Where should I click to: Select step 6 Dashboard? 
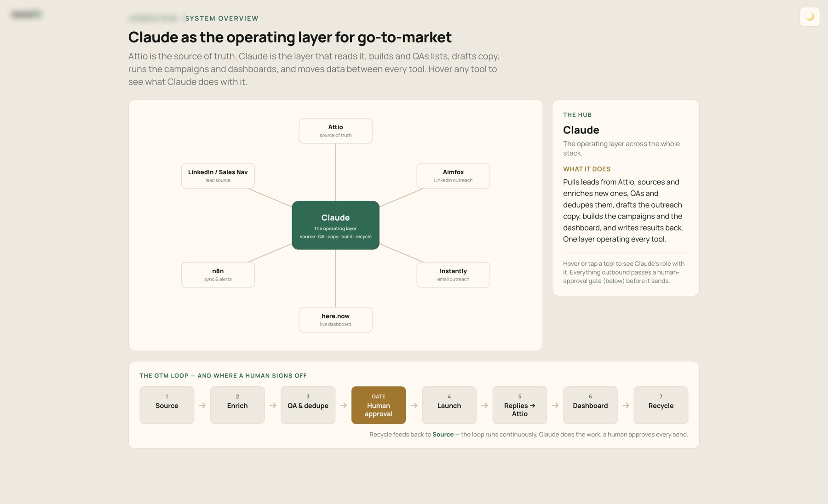(x=590, y=405)
